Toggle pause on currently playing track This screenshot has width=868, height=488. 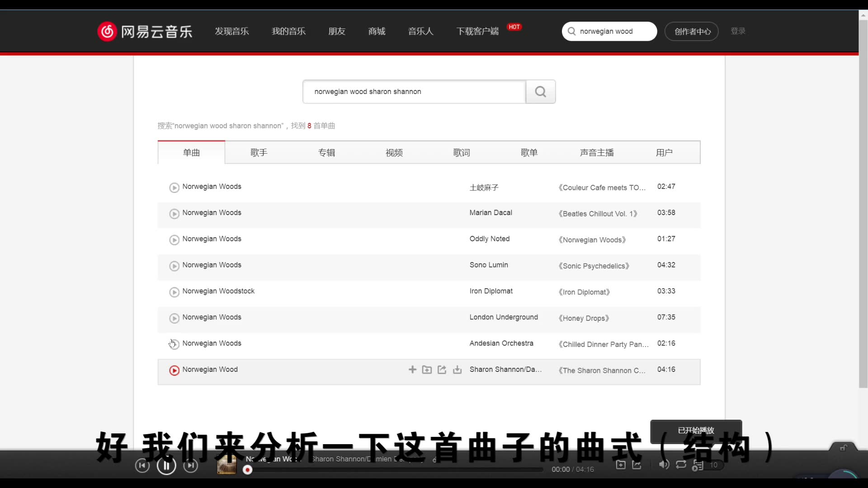click(x=166, y=465)
